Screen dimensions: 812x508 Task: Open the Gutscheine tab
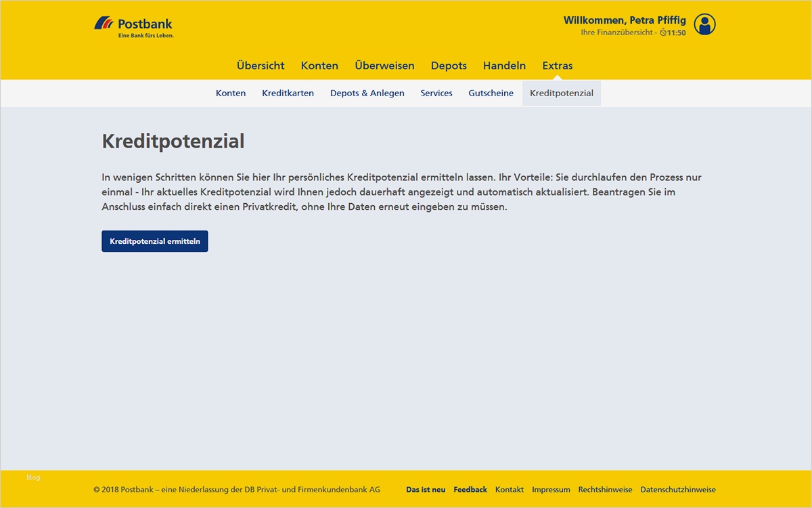coord(491,93)
